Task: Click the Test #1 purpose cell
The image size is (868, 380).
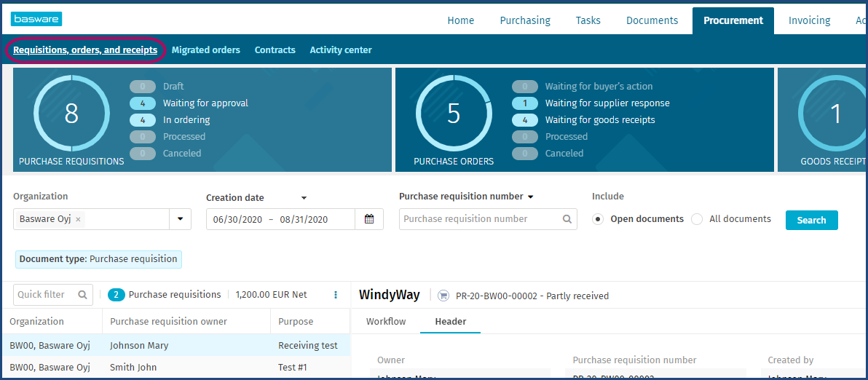Action: (x=292, y=368)
